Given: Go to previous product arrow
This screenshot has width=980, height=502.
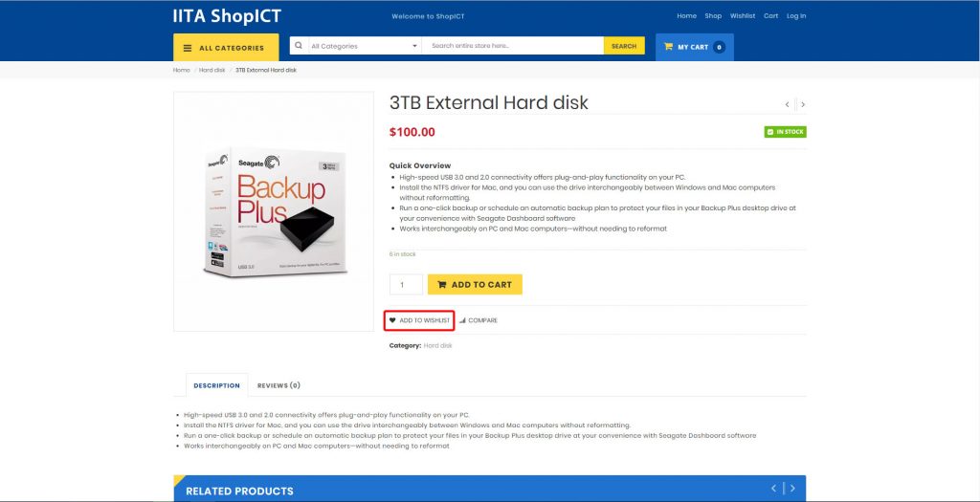Looking at the screenshot, I should pos(787,104).
